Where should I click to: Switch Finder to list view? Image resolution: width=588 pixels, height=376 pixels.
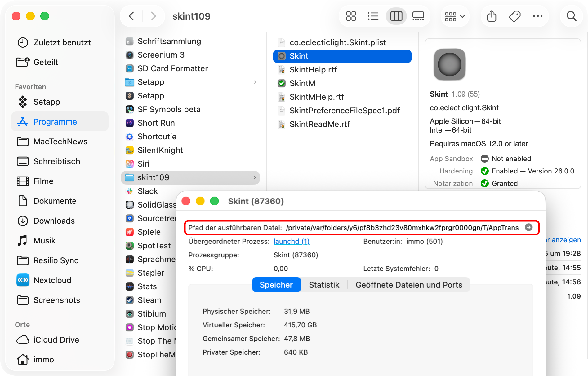[x=373, y=16]
